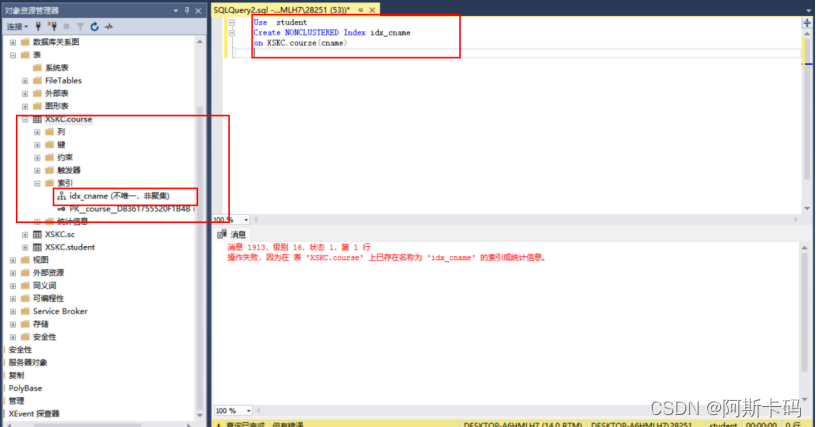Click the stop square icon in Object Explorer toolbar

tap(66, 27)
